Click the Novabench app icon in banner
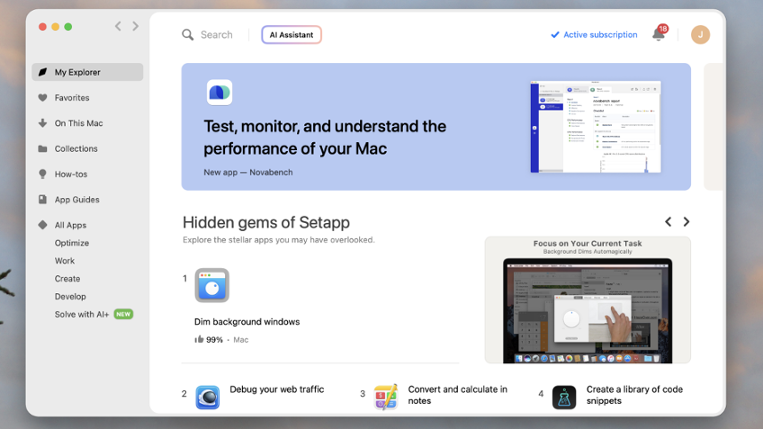The height and width of the screenshot is (429, 763). [219, 92]
